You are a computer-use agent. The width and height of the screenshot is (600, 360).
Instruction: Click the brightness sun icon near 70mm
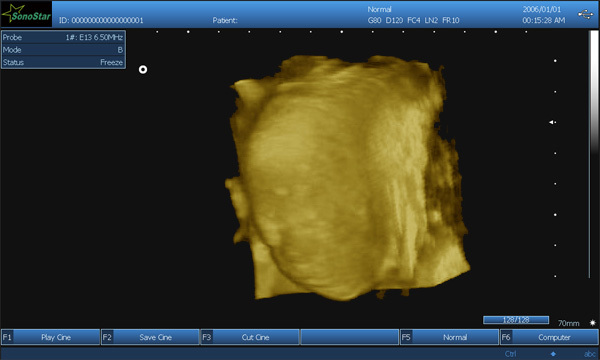click(592, 323)
